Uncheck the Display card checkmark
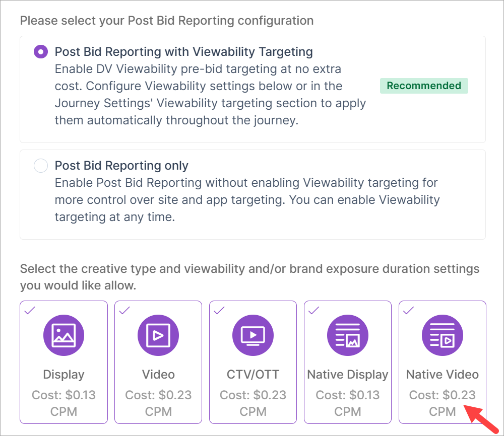504x436 pixels. click(30, 311)
